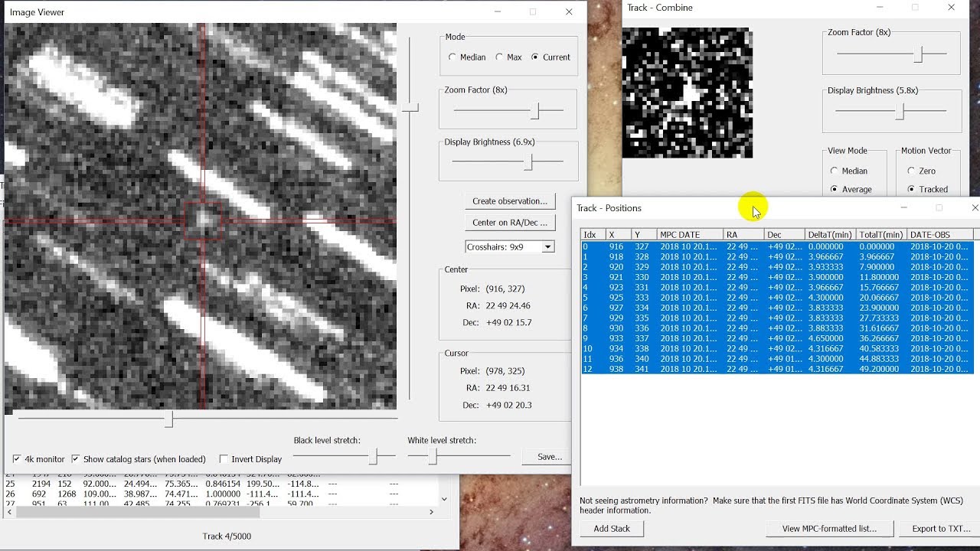980x551 pixels.
Task: Click the Idx column header
Action: (593, 235)
